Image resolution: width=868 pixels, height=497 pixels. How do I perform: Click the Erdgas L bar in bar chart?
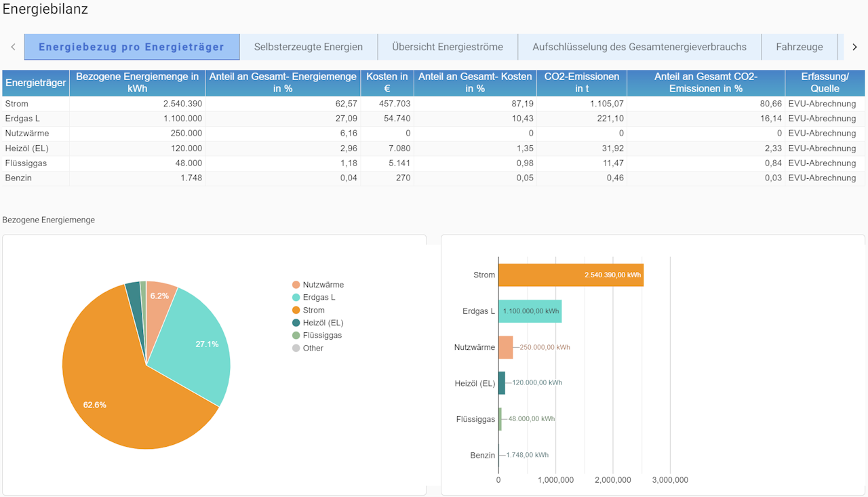tap(530, 311)
